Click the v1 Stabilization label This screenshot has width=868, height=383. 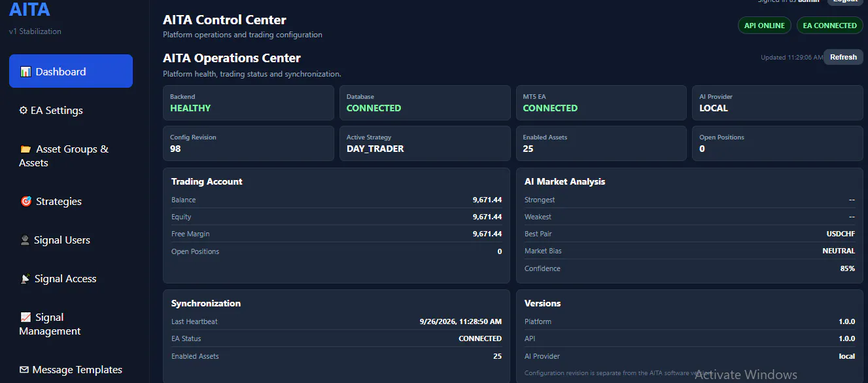click(x=35, y=31)
